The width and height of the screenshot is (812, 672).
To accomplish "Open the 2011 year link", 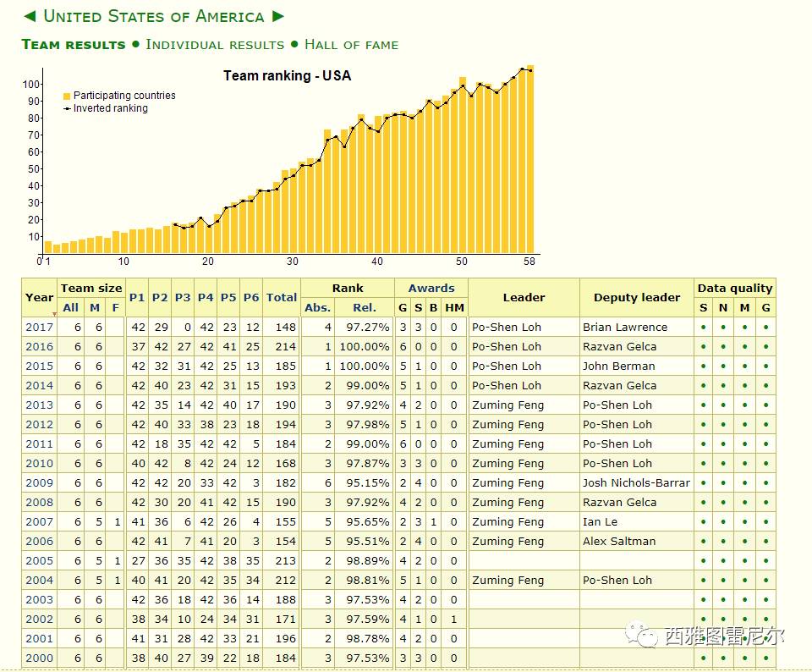I will (40, 444).
